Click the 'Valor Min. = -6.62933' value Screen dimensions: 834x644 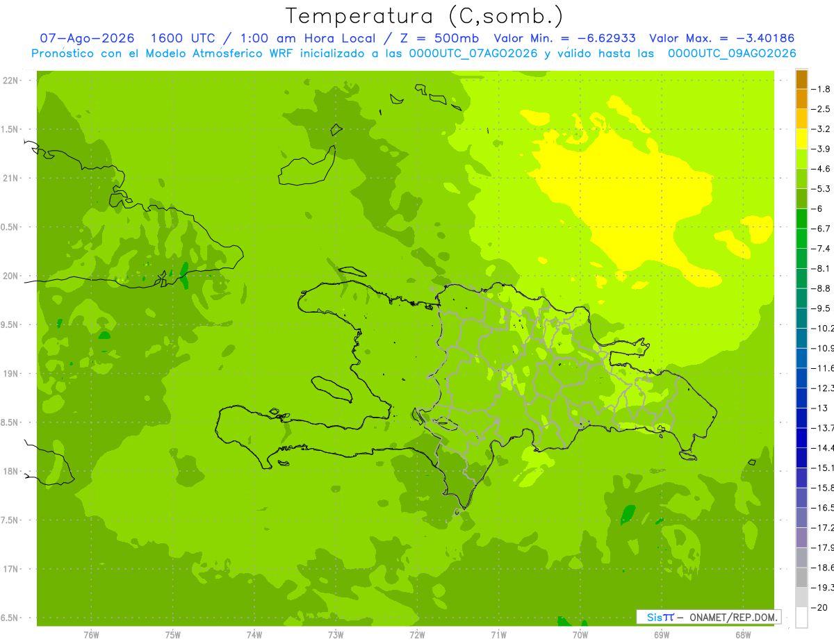pos(564,38)
